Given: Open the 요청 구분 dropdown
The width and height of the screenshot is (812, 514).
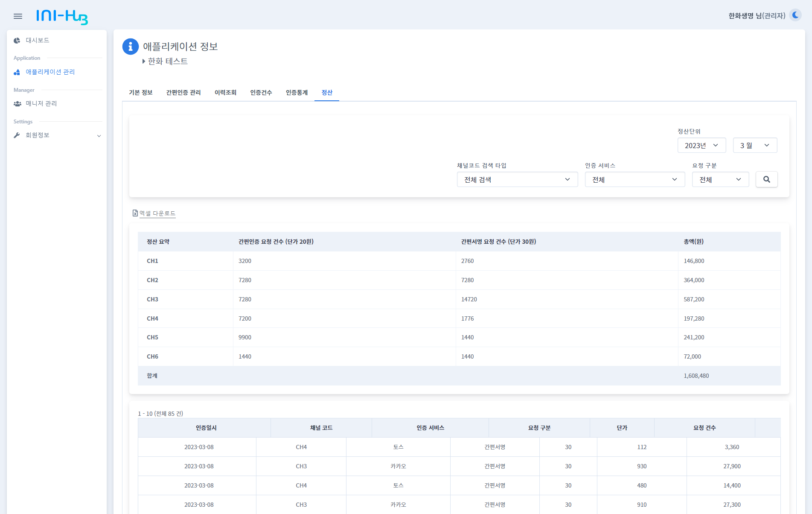Looking at the screenshot, I should point(720,179).
